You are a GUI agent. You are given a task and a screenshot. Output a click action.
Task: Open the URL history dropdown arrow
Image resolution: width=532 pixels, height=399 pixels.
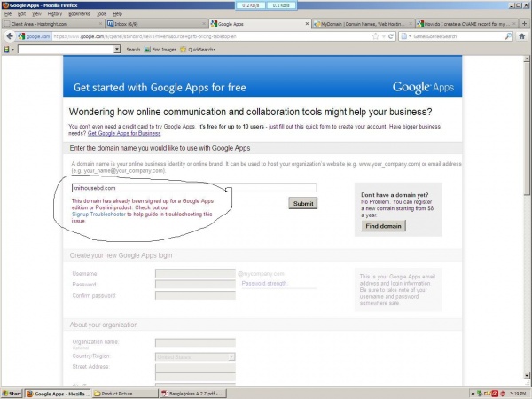pos(384,36)
